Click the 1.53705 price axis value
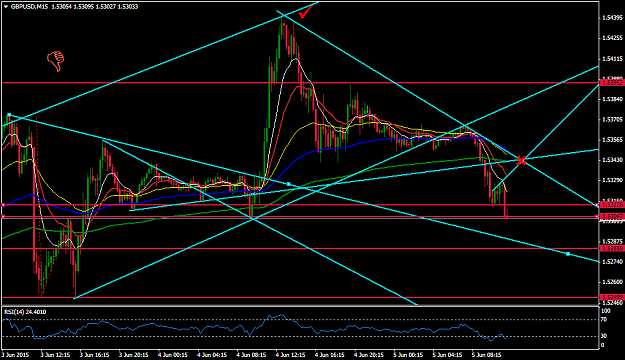The height and width of the screenshot is (360, 625). [612, 119]
